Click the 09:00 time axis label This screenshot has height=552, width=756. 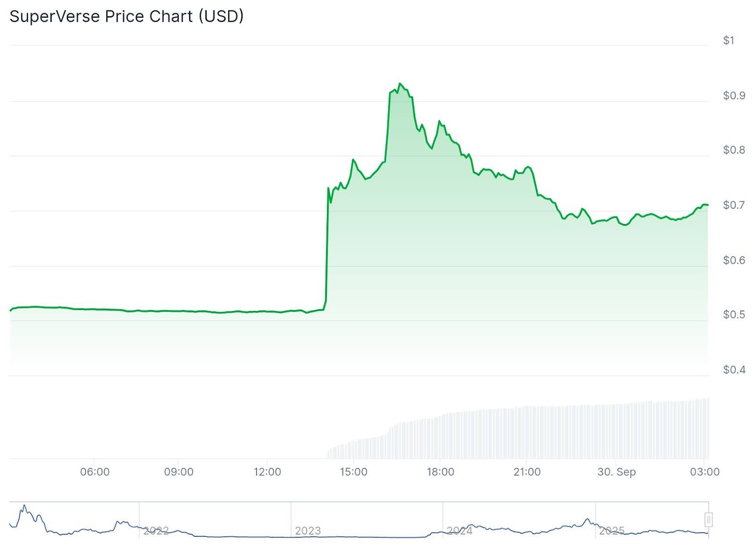point(179,472)
